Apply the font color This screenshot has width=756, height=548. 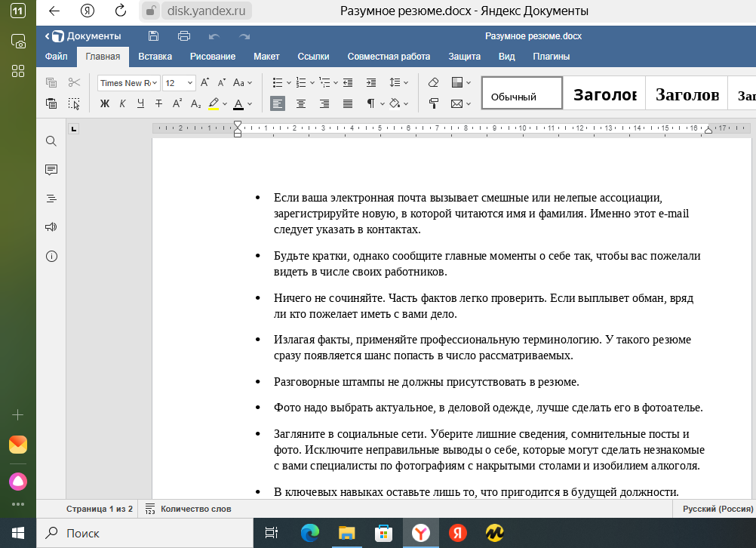click(238, 103)
